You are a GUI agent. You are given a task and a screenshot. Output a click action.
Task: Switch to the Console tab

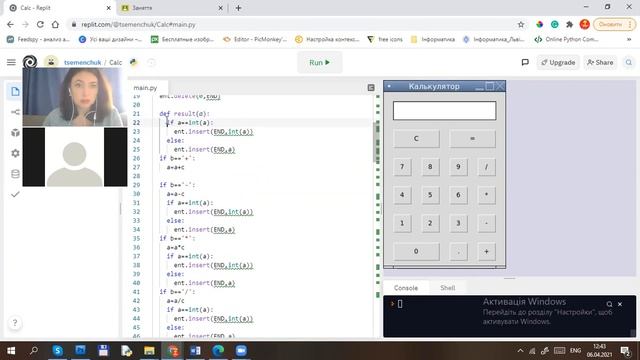pos(406,288)
